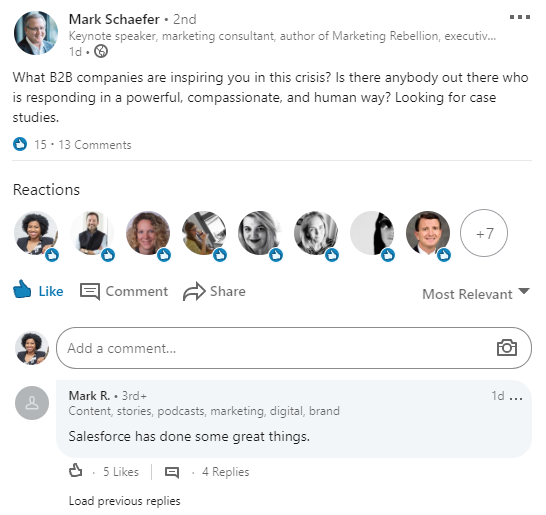Open the black-and-white blonde woman's reaction avatar
This screenshot has width=546, height=515.
tap(316, 233)
